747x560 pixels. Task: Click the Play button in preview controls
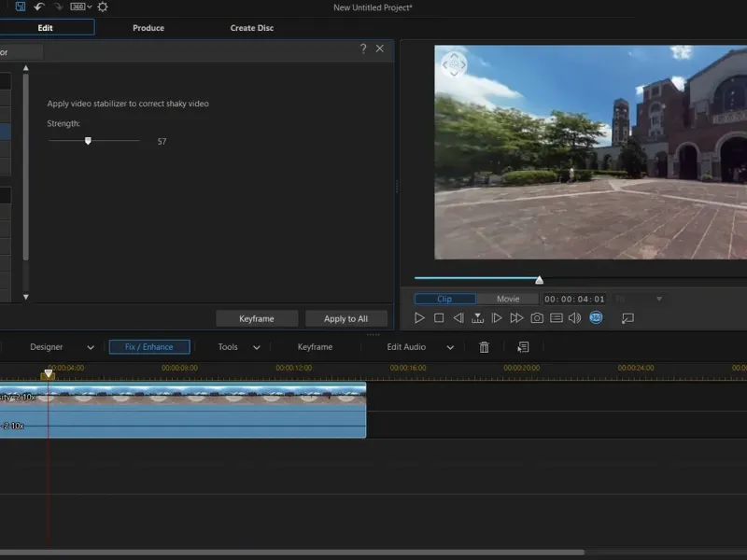point(419,318)
